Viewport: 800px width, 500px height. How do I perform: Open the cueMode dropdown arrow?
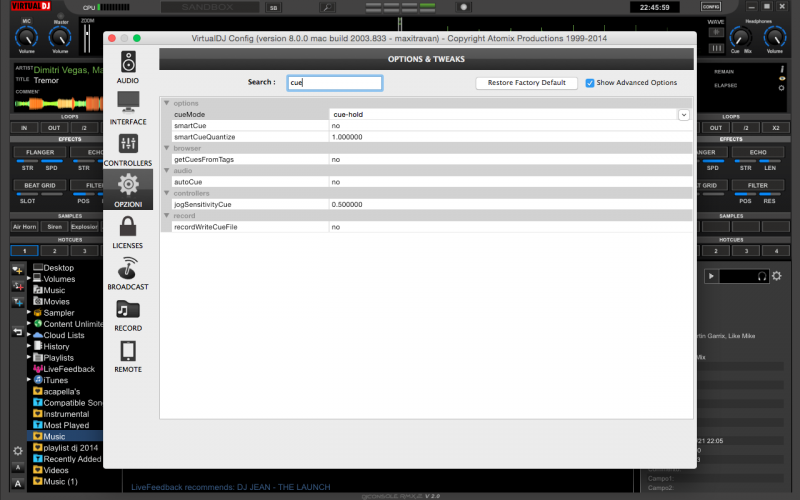point(684,115)
